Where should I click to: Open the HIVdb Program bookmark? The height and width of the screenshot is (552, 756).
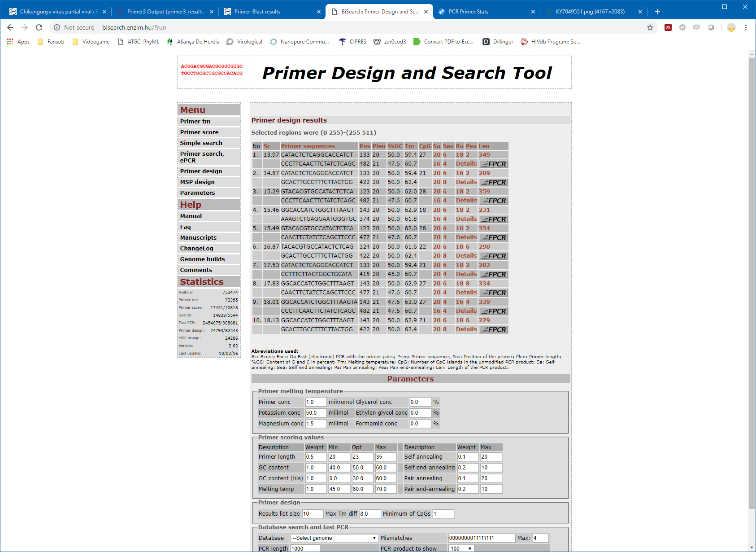point(550,42)
